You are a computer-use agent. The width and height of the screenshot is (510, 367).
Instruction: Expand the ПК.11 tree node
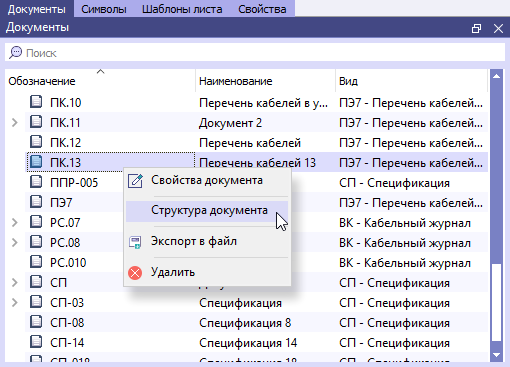click(14, 122)
